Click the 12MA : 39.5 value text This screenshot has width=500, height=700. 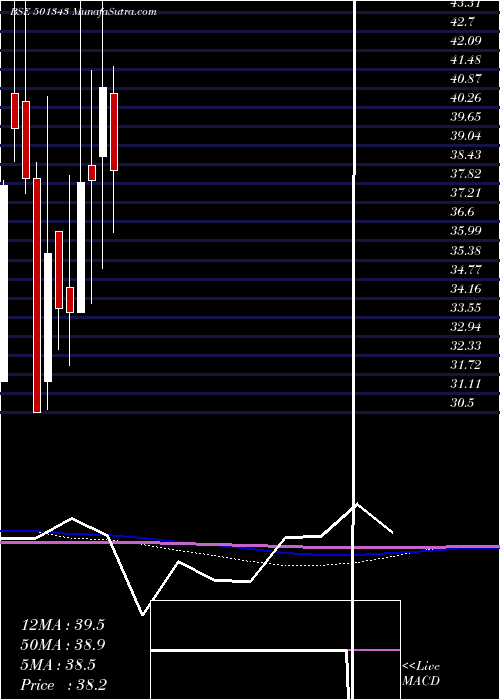[x=62, y=625]
